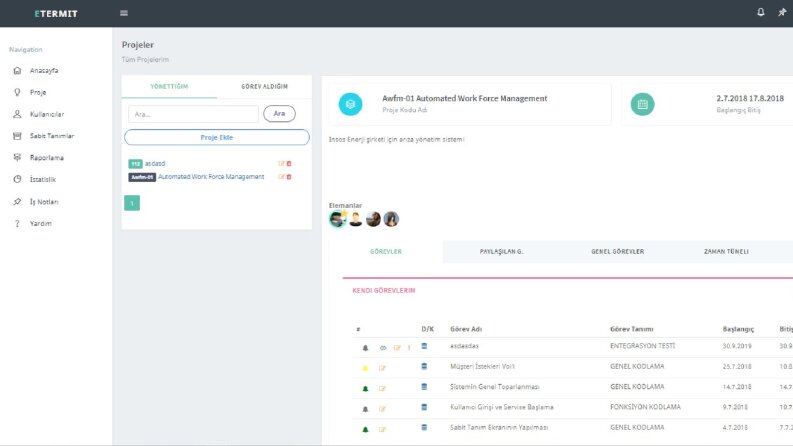Image resolution: width=793 pixels, height=446 pixels.
Task: View asdasdas task with eye icon
Action: pyautogui.click(x=383, y=348)
